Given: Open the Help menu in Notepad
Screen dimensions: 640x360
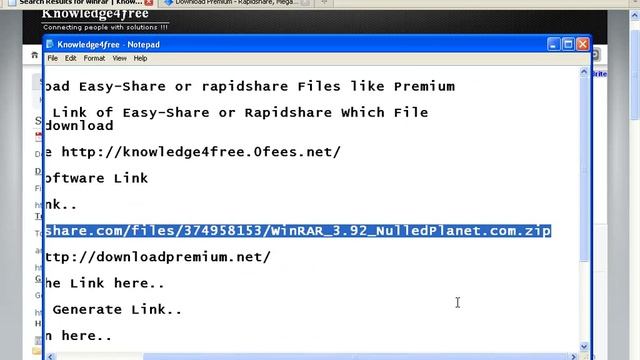Looking at the screenshot, I should pos(140,58).
